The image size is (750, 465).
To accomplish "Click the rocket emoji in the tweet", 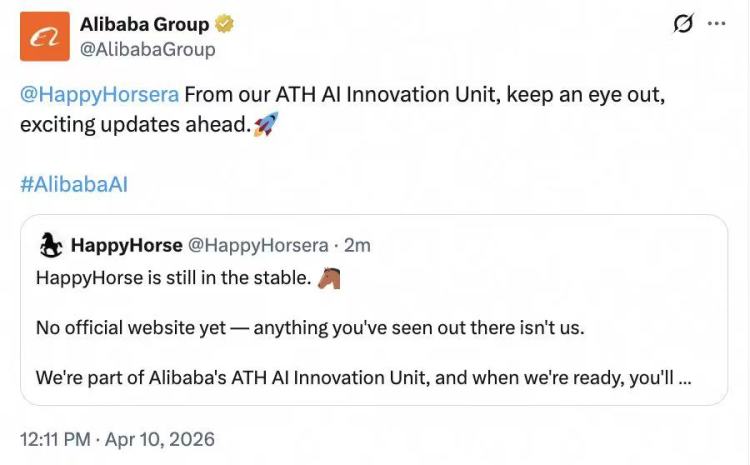I will click(266, 125).
